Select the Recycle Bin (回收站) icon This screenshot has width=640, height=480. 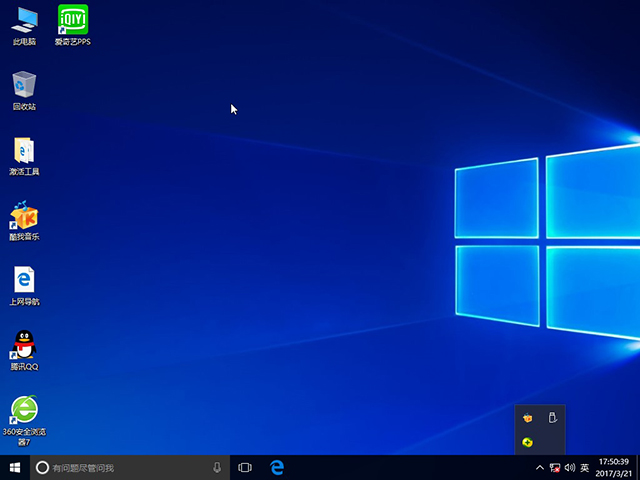[24, 85]
